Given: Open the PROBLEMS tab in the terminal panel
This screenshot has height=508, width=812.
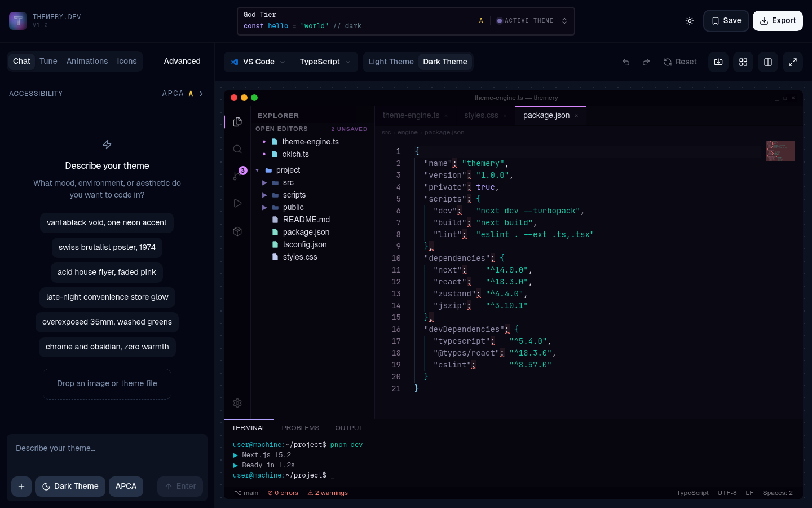Looking at the screenshot, I should pos(301,428).
